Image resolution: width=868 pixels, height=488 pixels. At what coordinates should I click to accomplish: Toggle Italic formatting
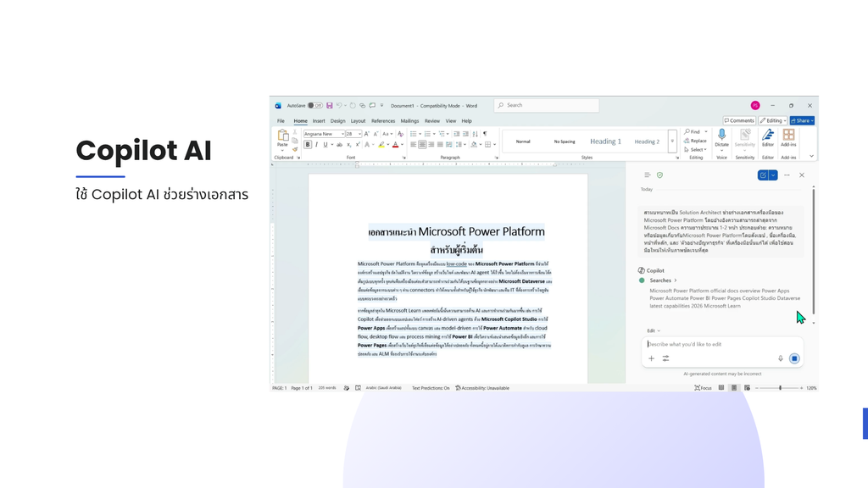317,145
